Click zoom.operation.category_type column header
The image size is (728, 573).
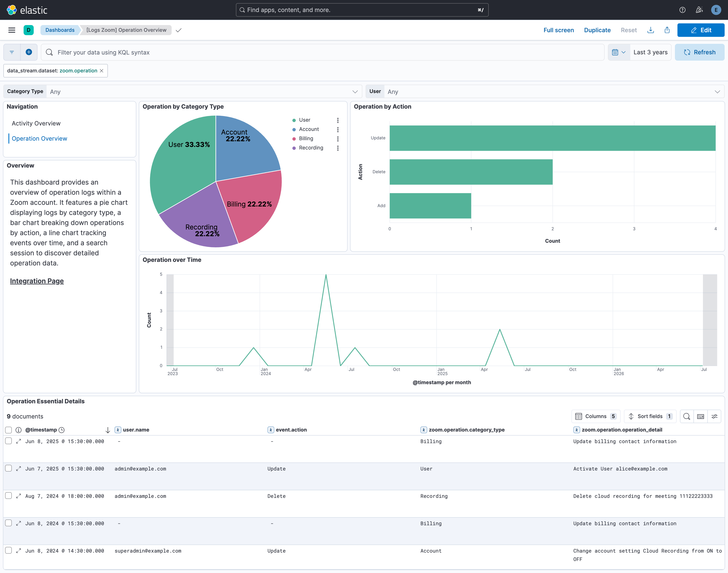coord(467,430)
